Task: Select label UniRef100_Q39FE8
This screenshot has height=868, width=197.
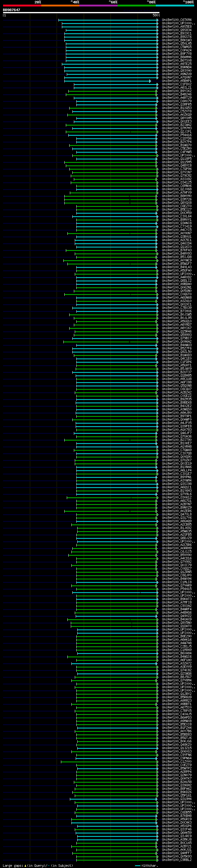Action: point(176,426)
